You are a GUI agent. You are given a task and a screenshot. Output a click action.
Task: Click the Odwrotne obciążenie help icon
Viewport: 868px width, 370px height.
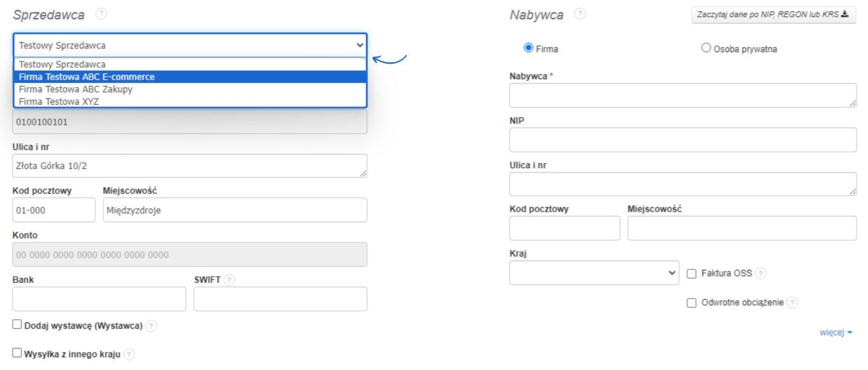click(792, 303)
